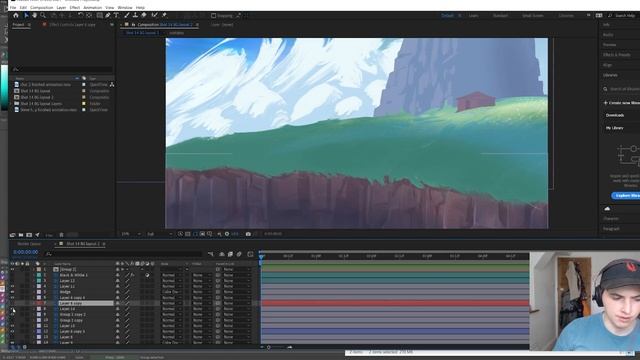Image resolution: width=640 pixels, height=360 pixels.
Task: Select the Selection tool arrow
Action: pos(26,16)
